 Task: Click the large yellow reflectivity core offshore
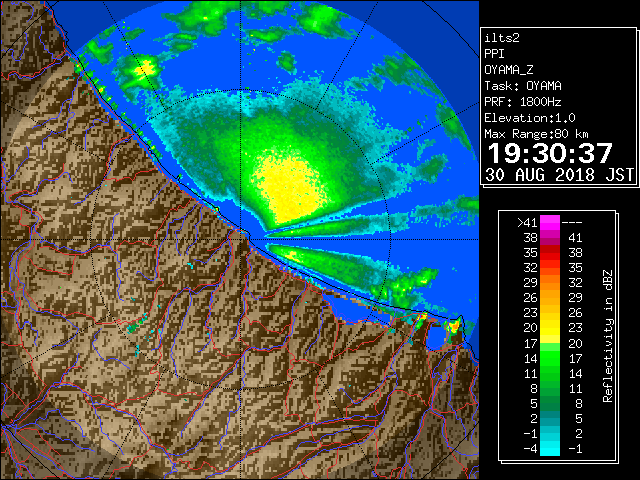pyautogui.click(x=288, y=188)
